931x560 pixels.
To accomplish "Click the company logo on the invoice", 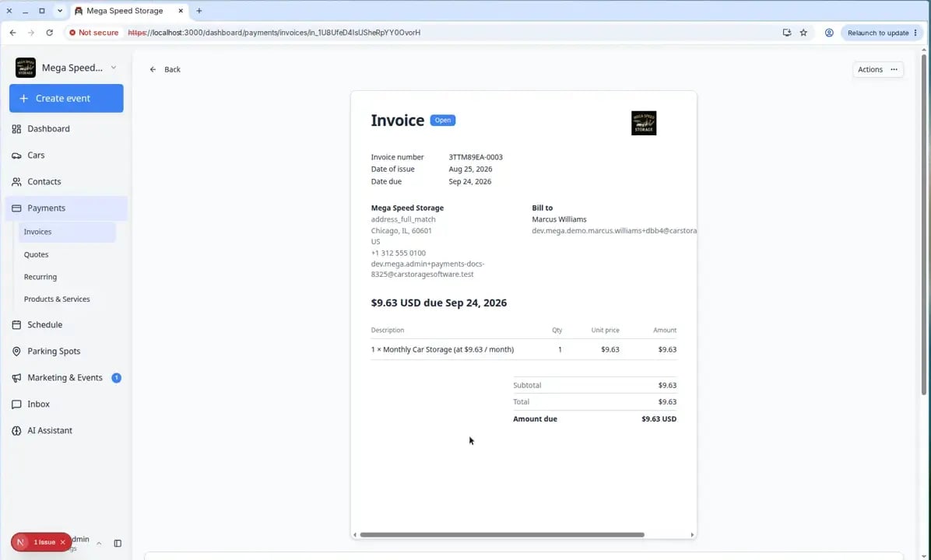I will point(644,124).
